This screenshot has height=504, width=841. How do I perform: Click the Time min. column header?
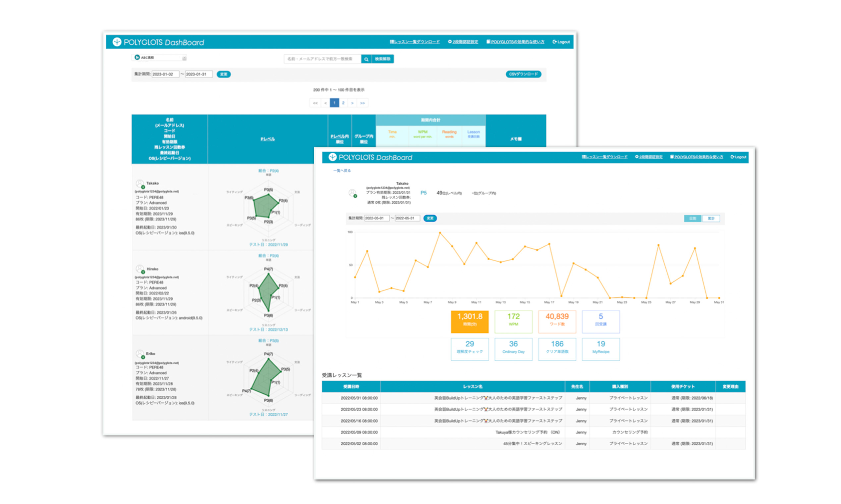pyautogui.click(x=392, y=134)
